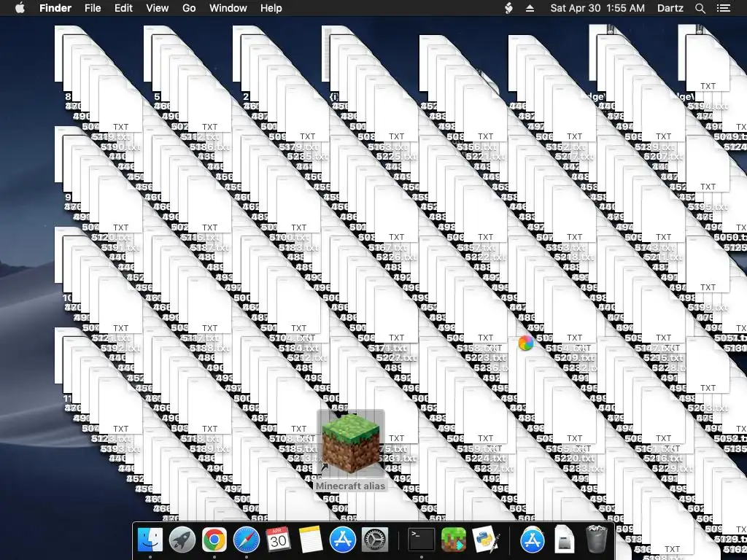Select the file labeled '5217.txt'

click(x=575, y=157)
